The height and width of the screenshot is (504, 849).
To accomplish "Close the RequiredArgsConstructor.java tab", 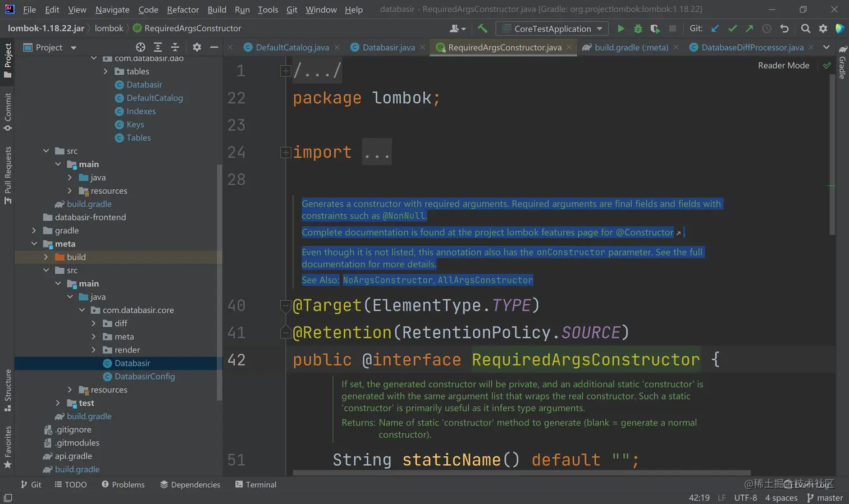I will tap(569, 47).
